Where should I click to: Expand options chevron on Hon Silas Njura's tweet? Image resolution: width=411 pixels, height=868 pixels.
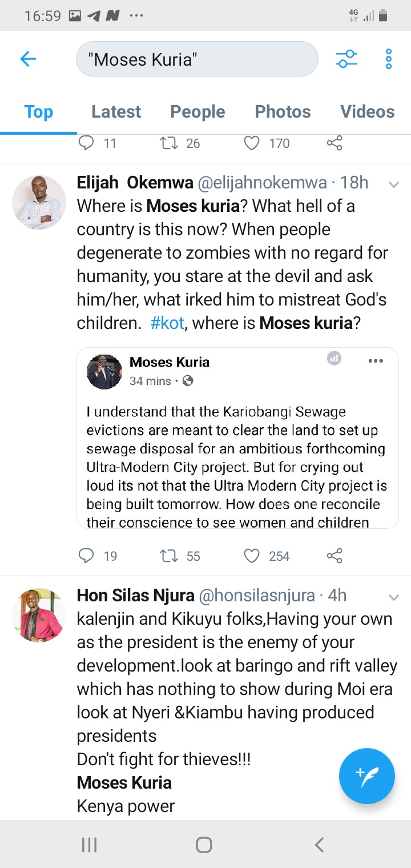(393, 597)
